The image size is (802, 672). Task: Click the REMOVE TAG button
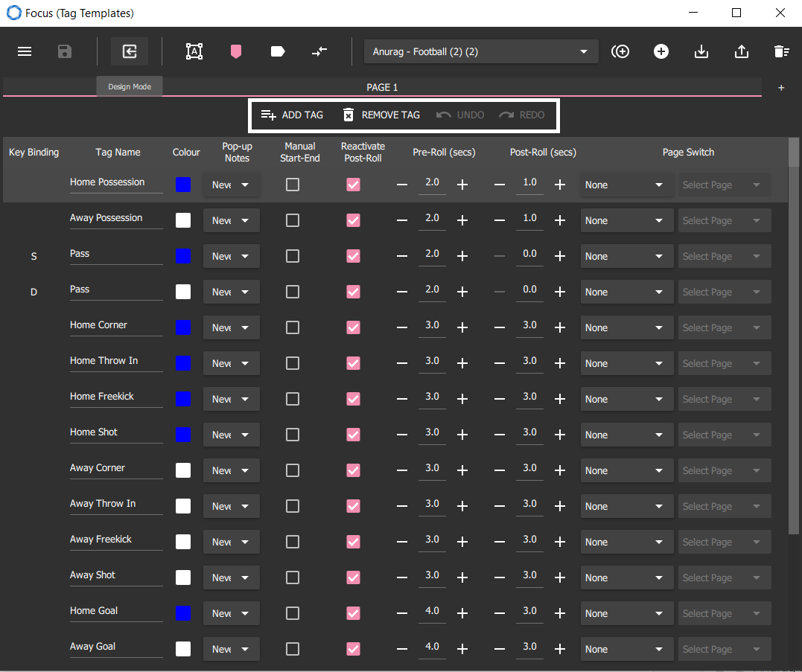[x=381, y=115]
